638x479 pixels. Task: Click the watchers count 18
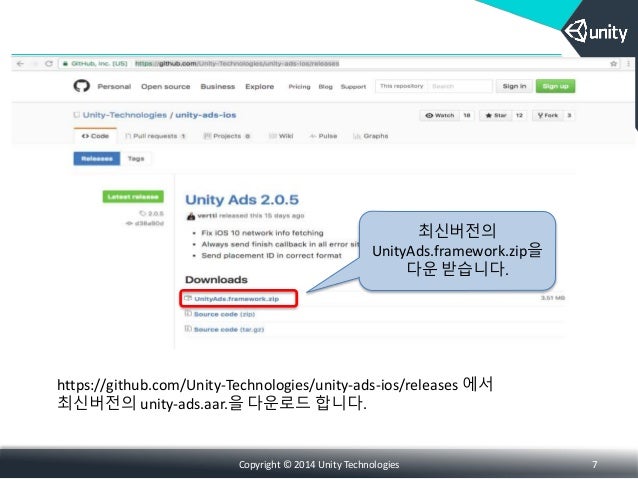click(x=467, y=116)
